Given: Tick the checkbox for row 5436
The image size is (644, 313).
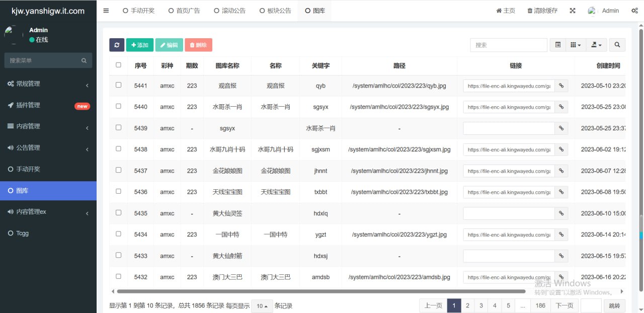Looking at the screenshot, I should [118, 191].
